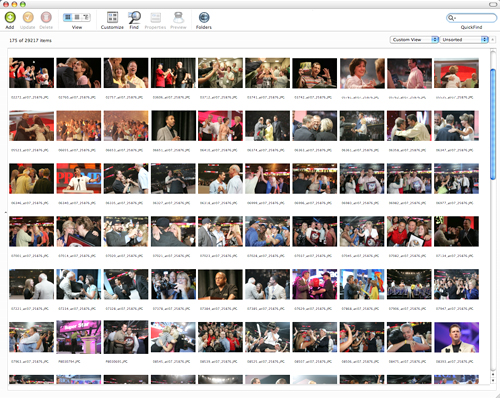Click the QuickFind search magnifier menu
This screenshot has height=398, width=500.
click(451, 18)
